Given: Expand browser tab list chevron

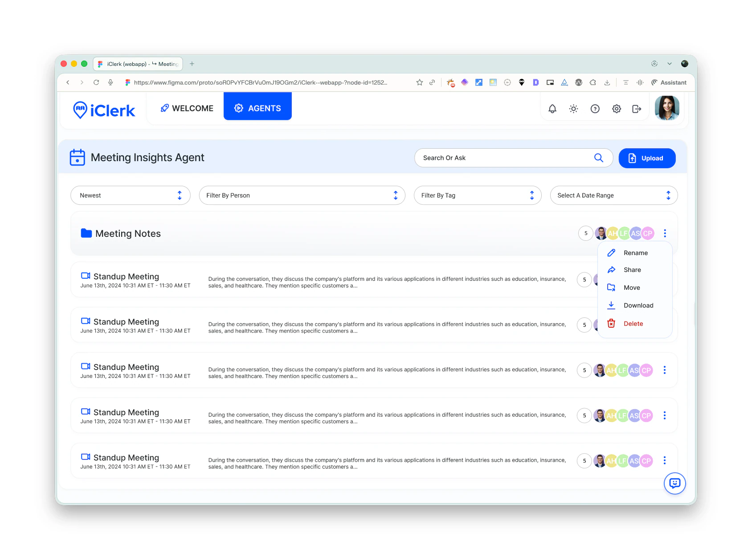Looking at the screenshot, I should [x=670, y=64].
